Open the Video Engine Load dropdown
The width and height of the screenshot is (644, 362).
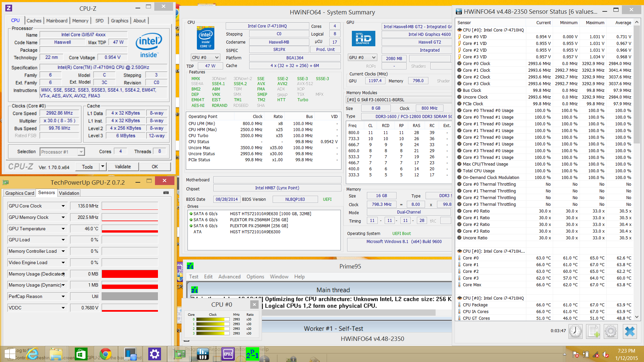click(x=63, y=262)
